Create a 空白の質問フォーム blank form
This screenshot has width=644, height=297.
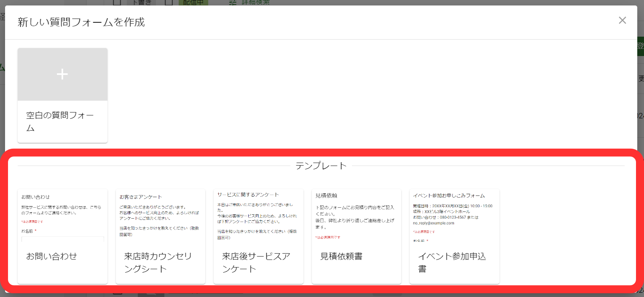[x=62, y=95]
